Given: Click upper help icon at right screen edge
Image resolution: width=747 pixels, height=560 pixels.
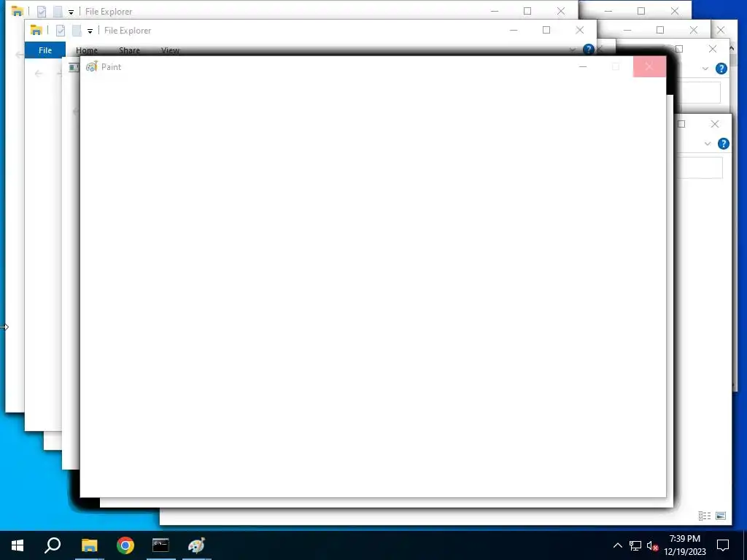Looking at the screenshot, I should pyautogui.click(x=721, y=69).
